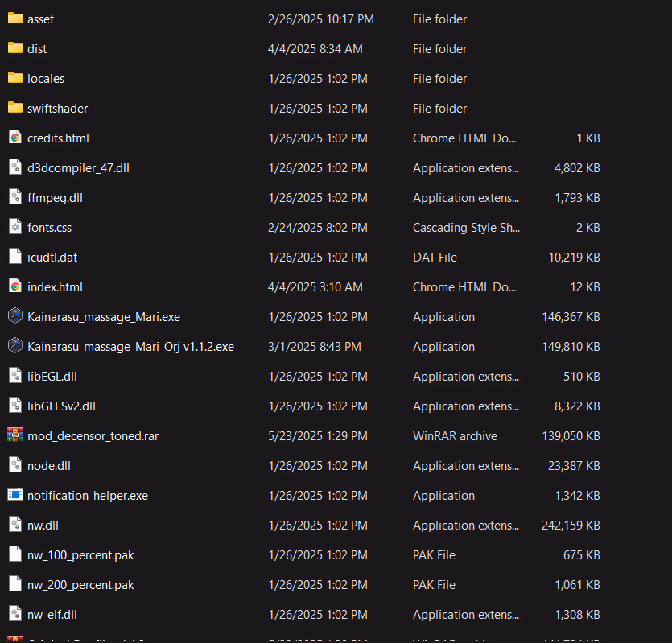Select the "notification_helper.exe" file name
This screenshot has height=643, width=672.
tap(88, 496)
